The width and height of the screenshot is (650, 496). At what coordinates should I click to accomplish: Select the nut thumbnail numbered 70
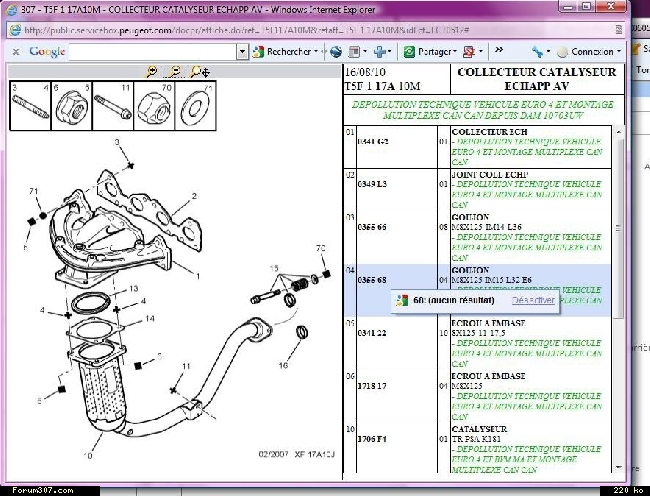click(154, 106)
